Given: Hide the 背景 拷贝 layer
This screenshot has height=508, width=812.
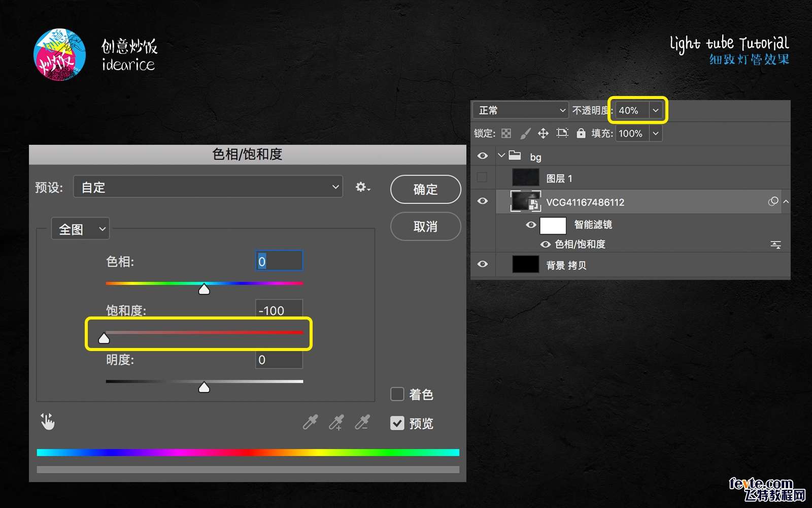Looking at the screenshot, I should [483, 264].
